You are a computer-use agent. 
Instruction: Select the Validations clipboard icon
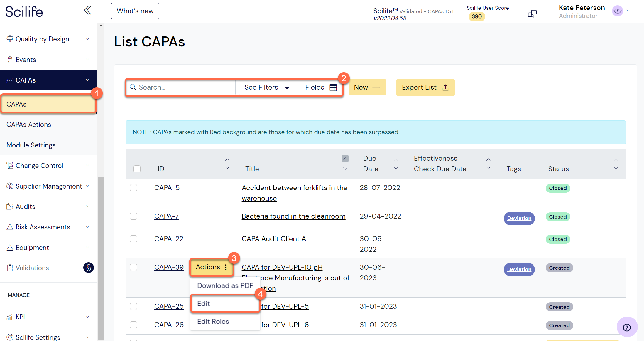pyautogui.click(x=10, y=268)
